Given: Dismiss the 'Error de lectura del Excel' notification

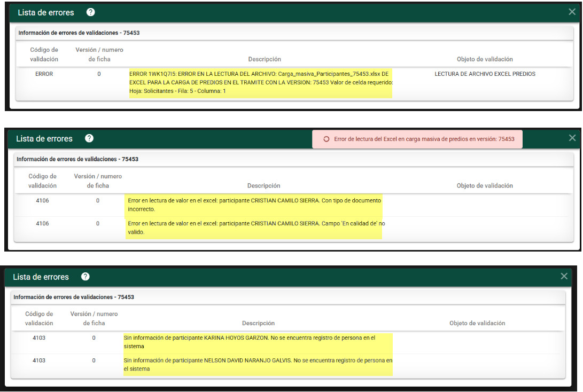Looking at the screenshot, I should 417,139.
